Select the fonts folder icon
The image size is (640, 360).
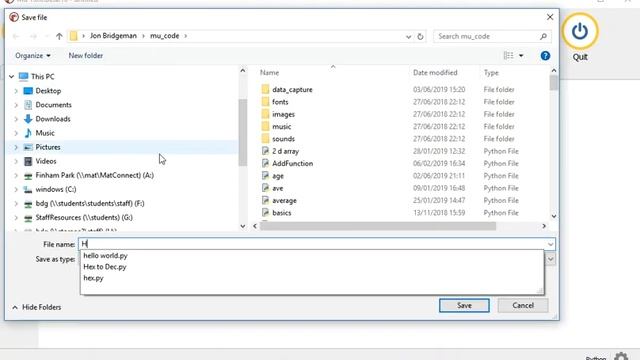coord(265,102)
